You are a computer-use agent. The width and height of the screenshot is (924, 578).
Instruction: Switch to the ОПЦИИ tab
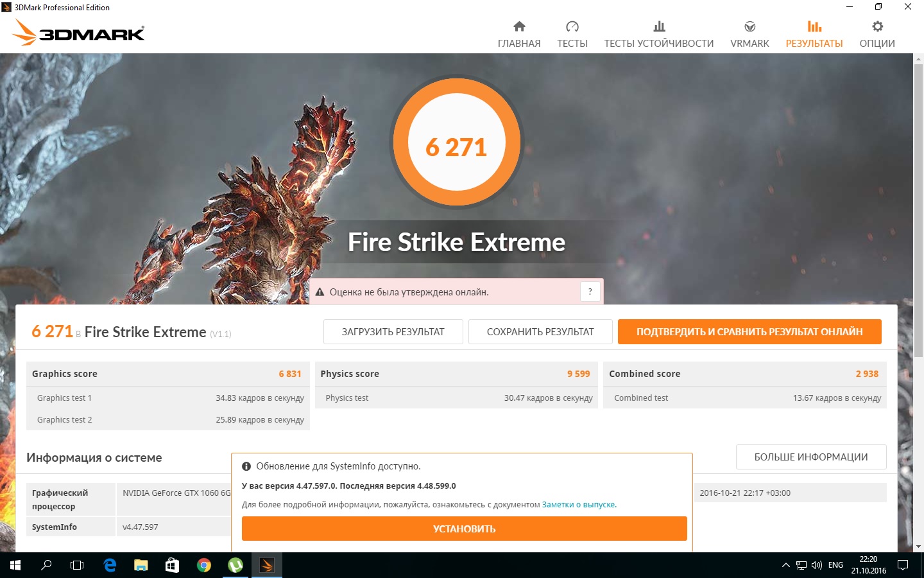tap(877, 44)
